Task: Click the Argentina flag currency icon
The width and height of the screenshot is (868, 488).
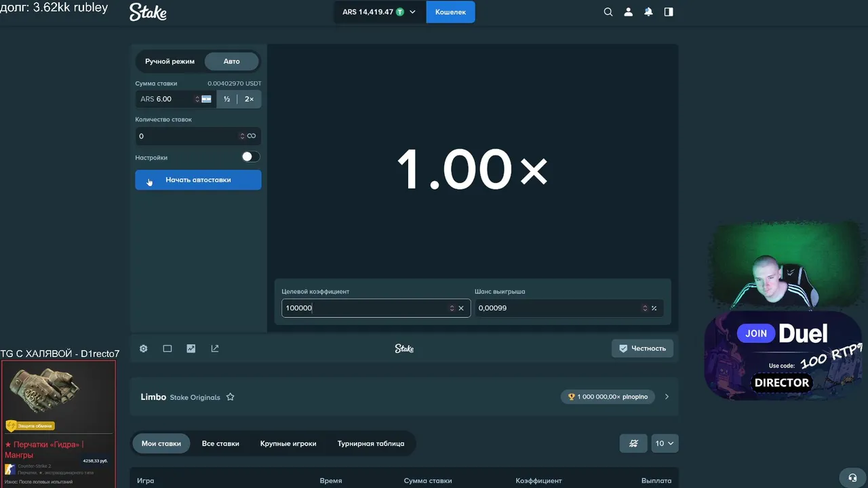Action: coord(207,99)
